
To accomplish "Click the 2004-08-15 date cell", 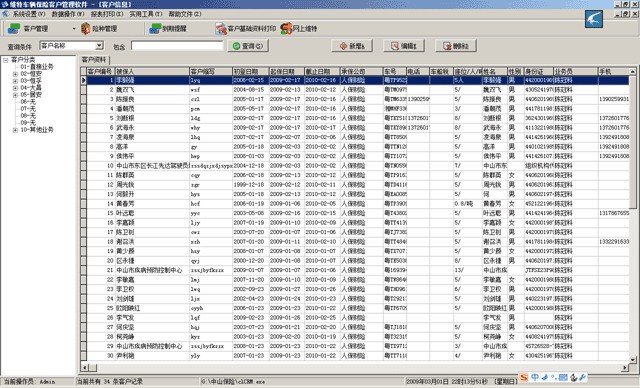I will 250,90.
